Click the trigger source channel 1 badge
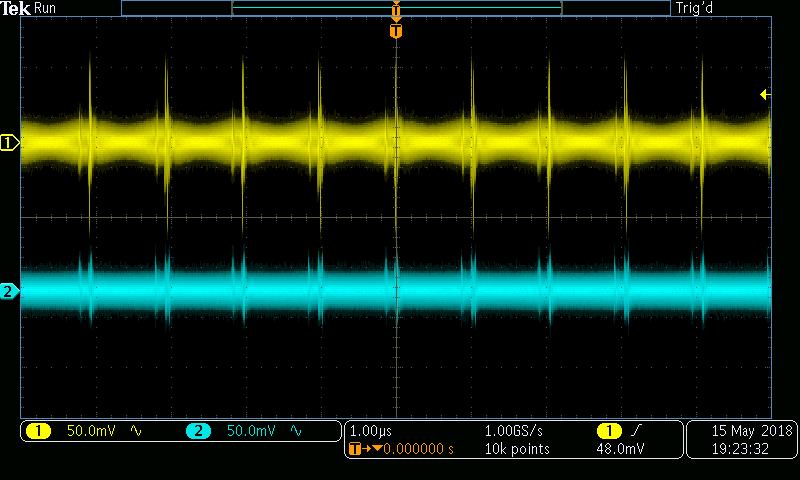Image resolution: width=800 pixels, height=480 pixels. [608, 431]
